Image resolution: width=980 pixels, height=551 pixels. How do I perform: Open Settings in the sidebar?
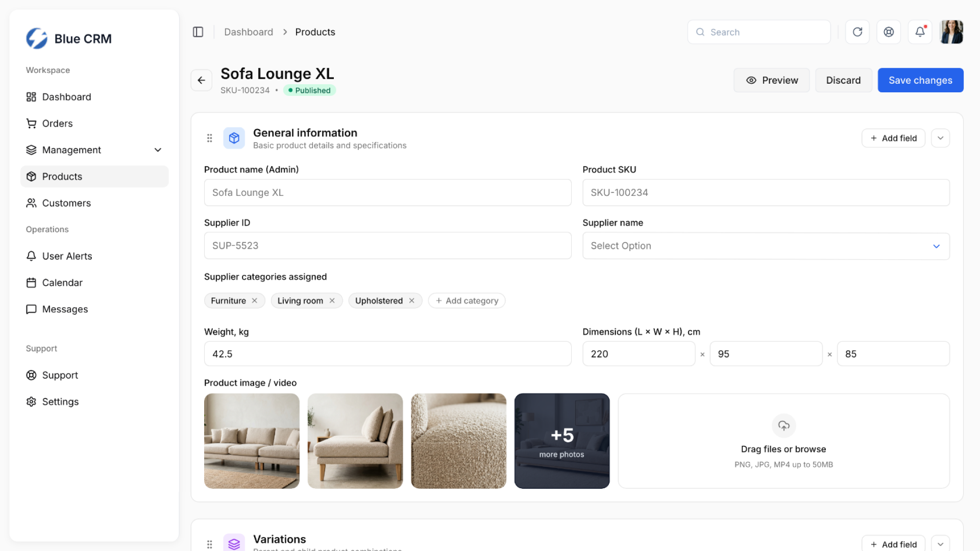(94, 402)
